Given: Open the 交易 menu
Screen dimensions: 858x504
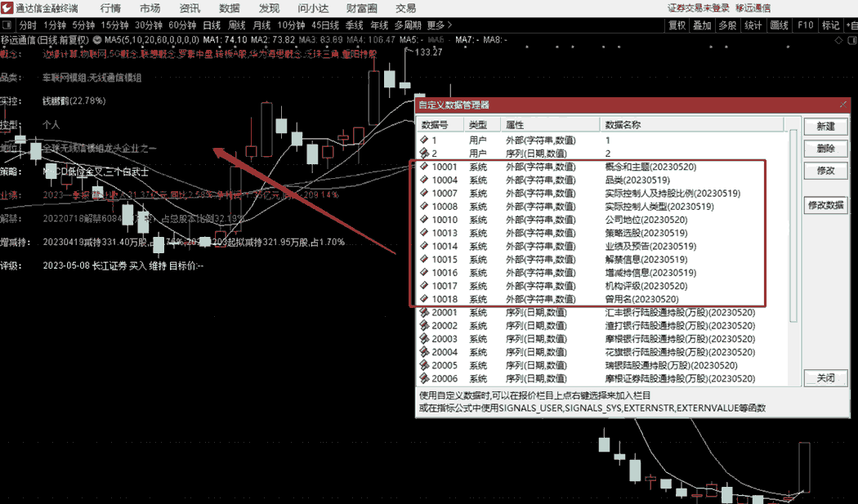Looking at the screenshot, I should pos(405,8).
